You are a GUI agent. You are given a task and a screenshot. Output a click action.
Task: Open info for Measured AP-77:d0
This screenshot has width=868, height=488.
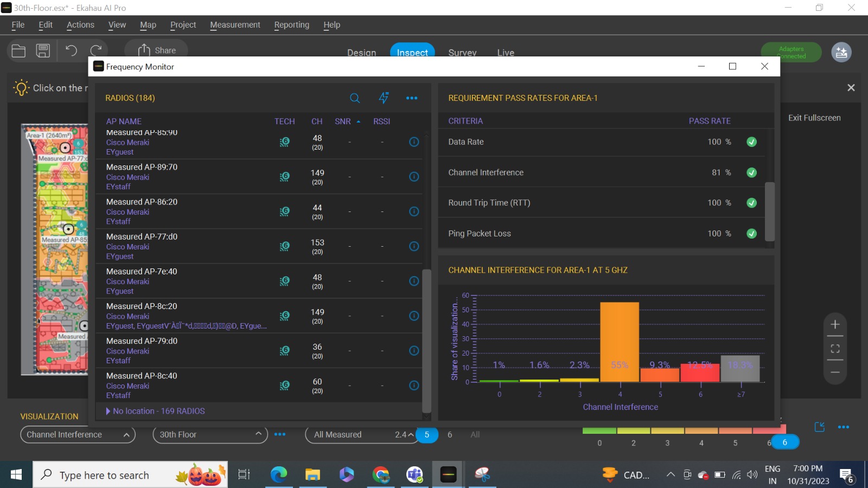click(414, 246)
